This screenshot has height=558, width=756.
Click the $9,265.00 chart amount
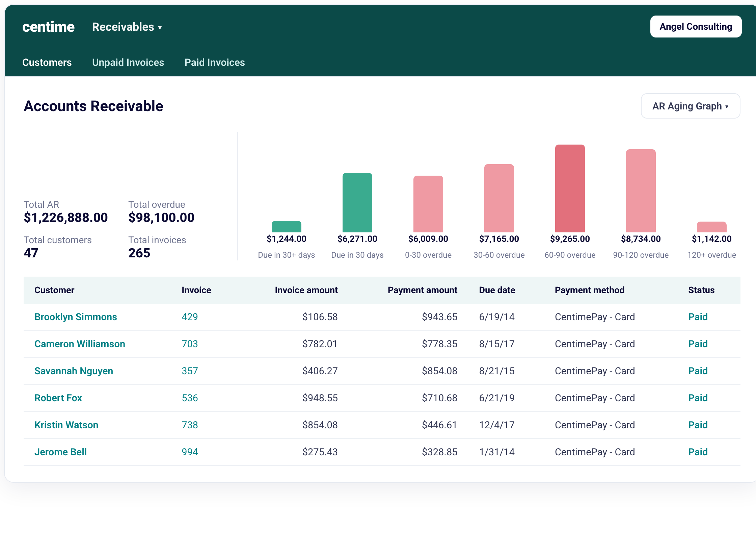[570, 239]
